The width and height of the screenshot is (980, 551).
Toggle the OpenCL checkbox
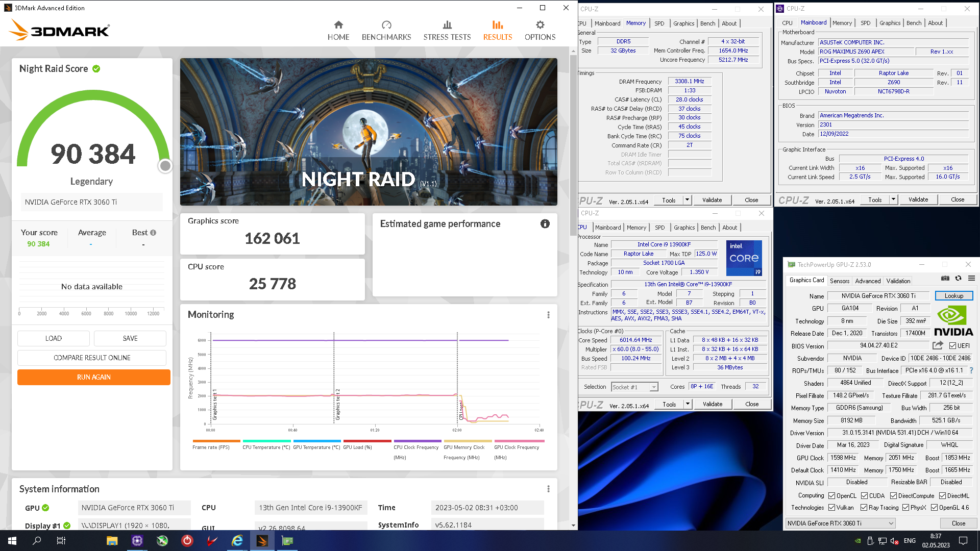click(x=832, y=496)
